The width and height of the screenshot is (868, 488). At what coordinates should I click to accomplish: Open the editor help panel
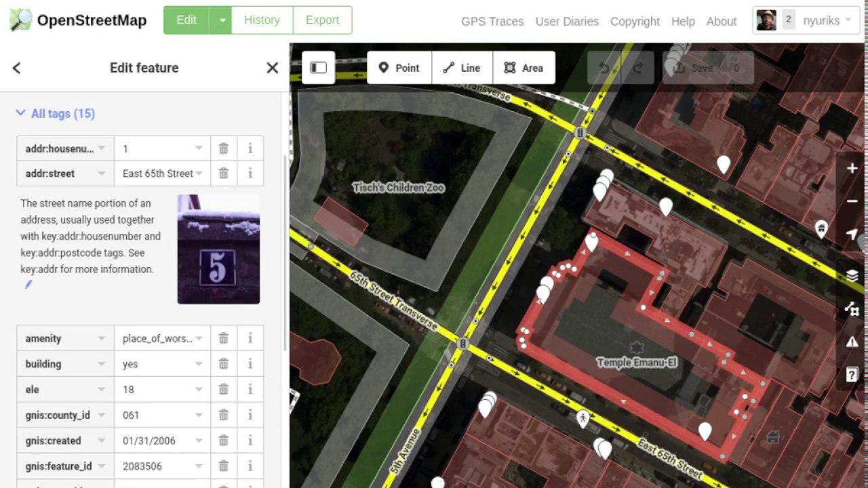point(852,374)
